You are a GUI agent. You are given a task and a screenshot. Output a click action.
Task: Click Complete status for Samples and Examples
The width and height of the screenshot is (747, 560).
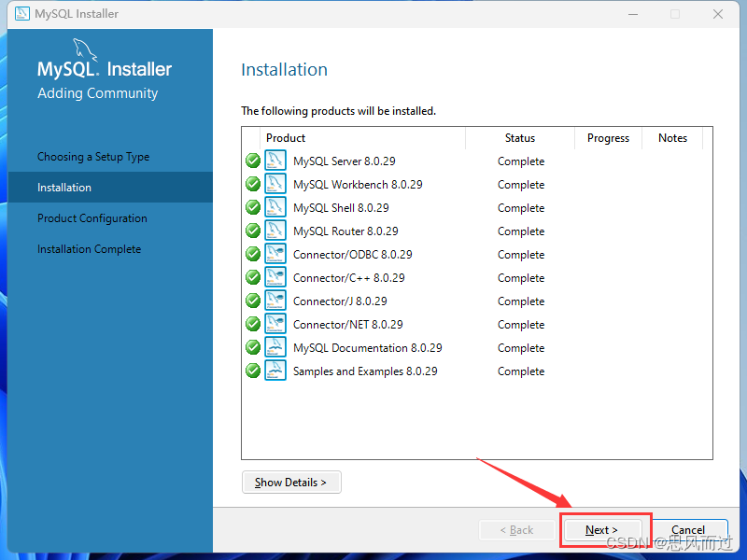pos(521,371)
